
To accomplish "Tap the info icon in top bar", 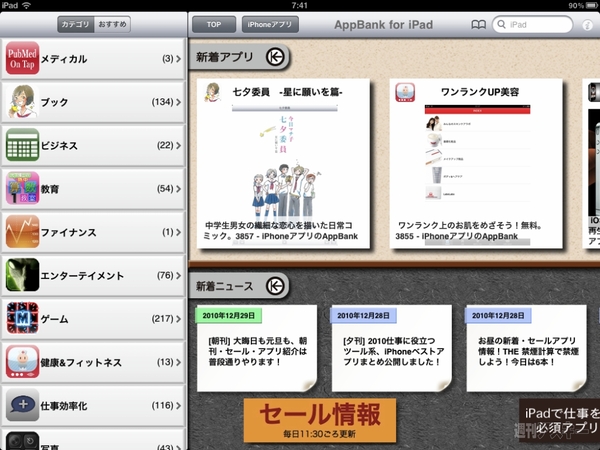I will (x=587, y=25).
